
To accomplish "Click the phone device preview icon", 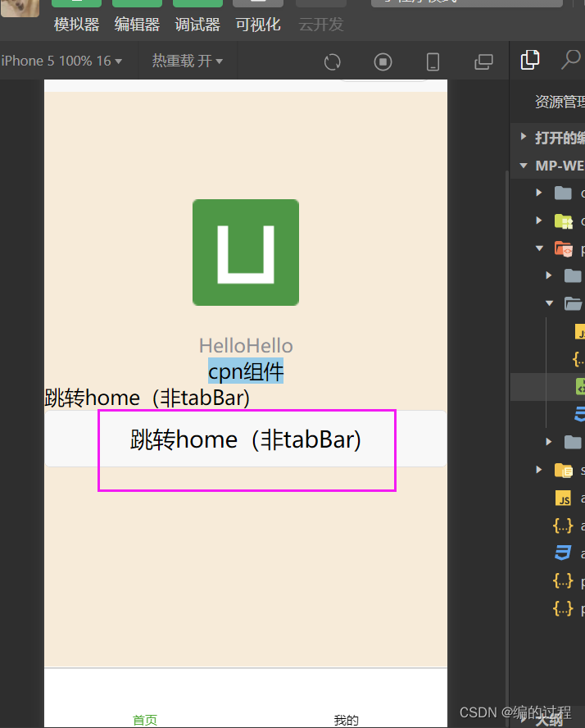I will coord(433,61).
